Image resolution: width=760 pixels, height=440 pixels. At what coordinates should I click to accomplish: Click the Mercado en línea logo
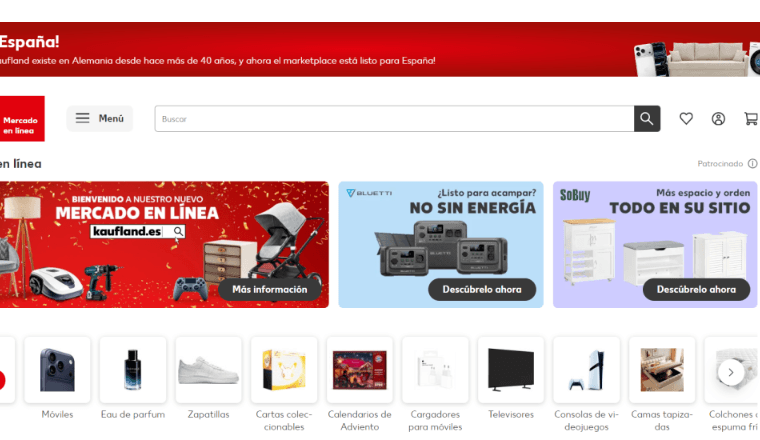pos(22,119)
